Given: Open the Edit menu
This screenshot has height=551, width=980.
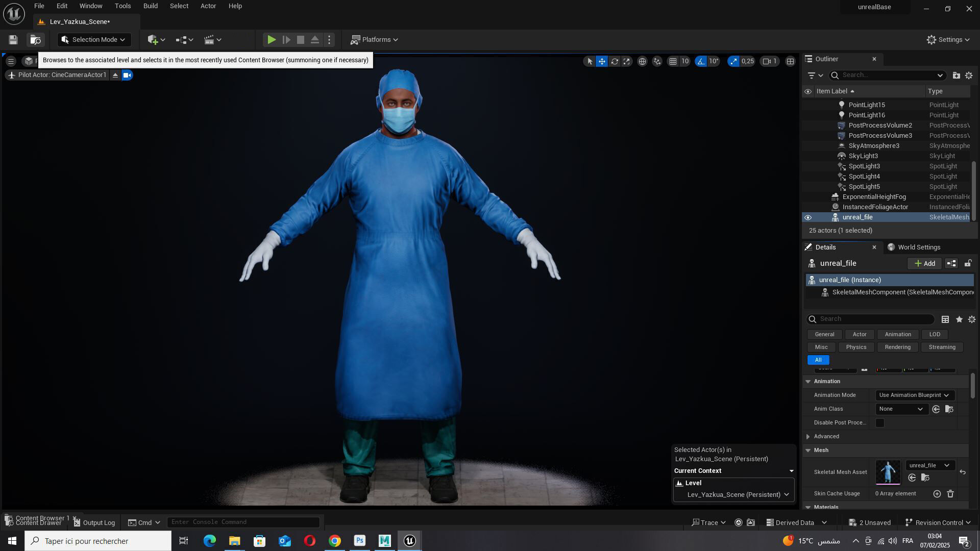Looking at the screenshot, I should [62, 6].
